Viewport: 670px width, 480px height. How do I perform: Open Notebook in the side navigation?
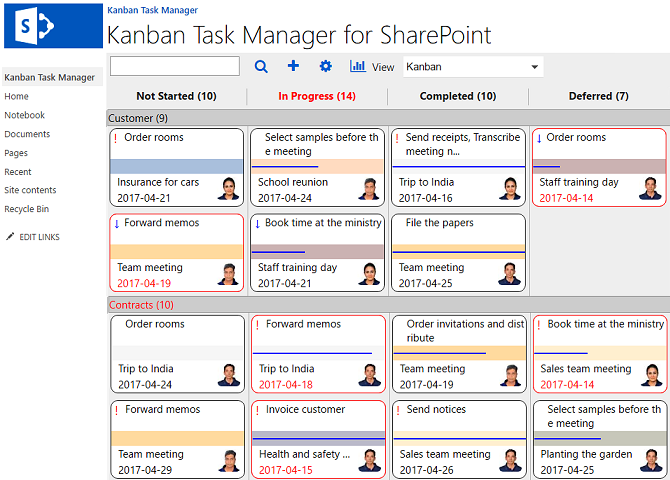pos(24,115)
